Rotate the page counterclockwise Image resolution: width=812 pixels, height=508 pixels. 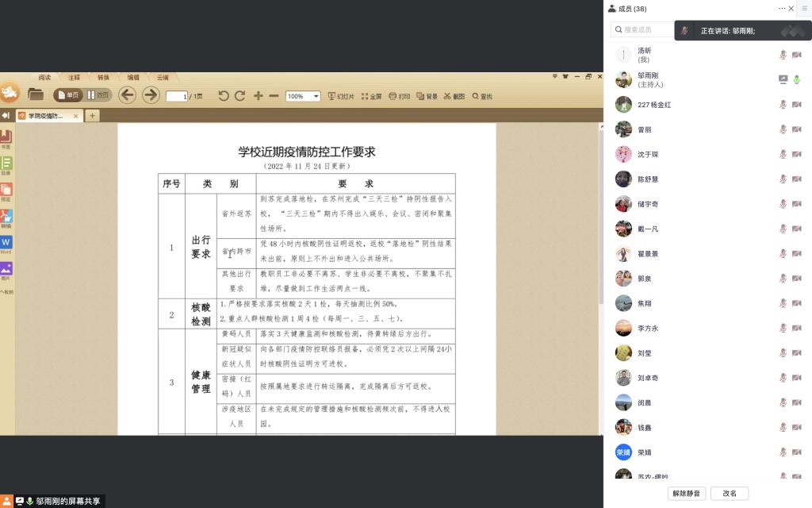tap(223, 96)
